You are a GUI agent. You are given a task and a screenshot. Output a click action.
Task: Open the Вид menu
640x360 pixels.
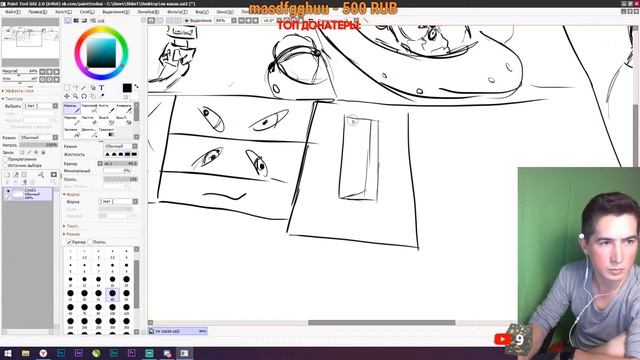pyautogui.click(x=202, y=12)
